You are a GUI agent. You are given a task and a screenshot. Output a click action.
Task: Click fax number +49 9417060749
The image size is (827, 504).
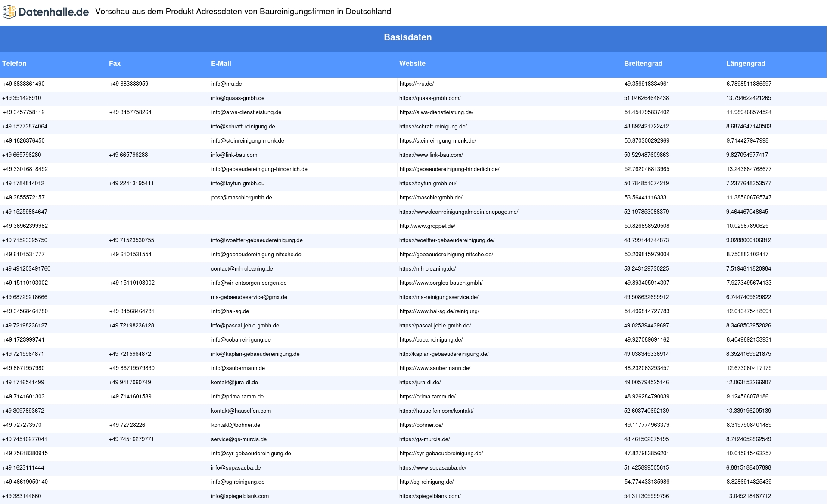click(130, 383)
